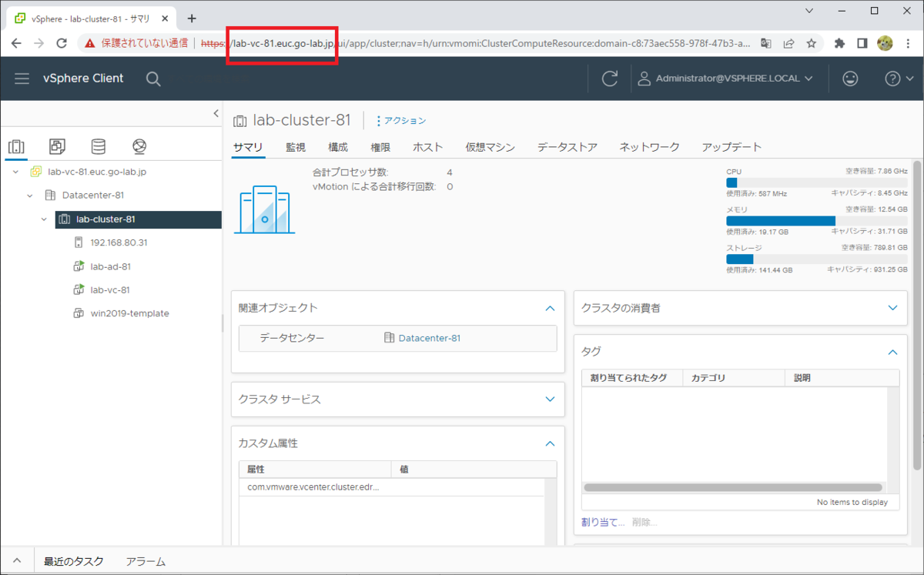The image size is (924, 575).
Task: Collapse the タグ panel
Action: click(x=892, y=352)
